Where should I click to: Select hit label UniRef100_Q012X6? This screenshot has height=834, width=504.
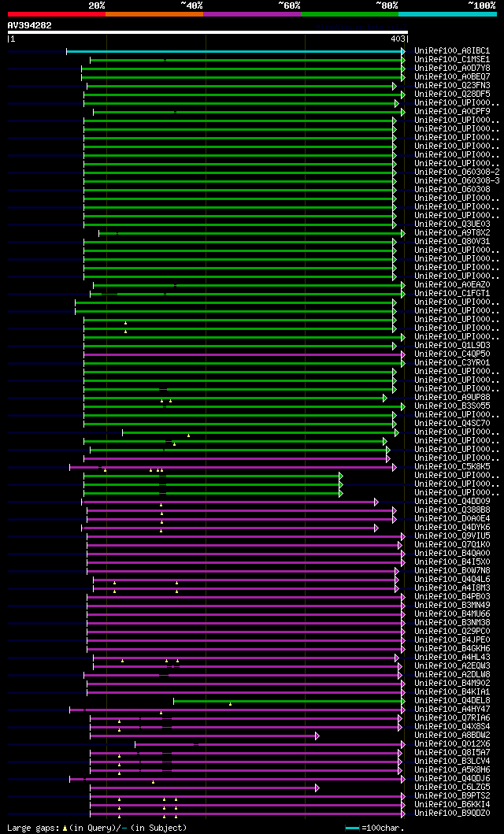click(453, 744)
